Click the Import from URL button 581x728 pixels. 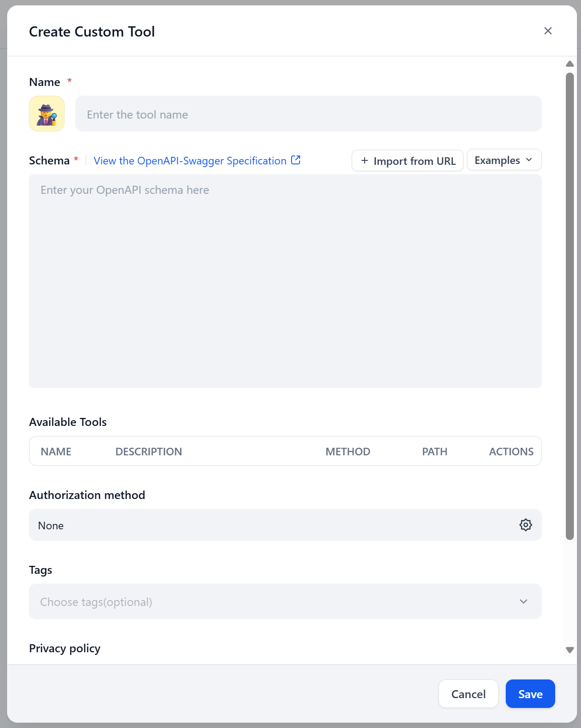click(406, 160)
